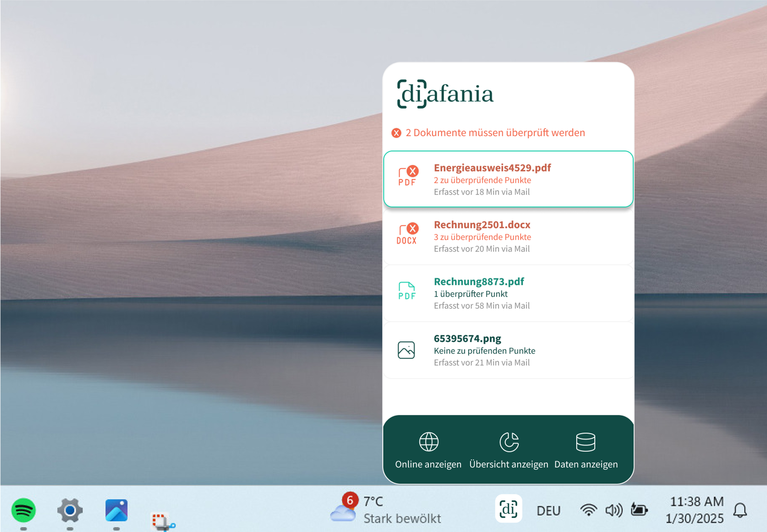
Task: Open Spotify from the taskbar
Action: [x=23, y=510]
